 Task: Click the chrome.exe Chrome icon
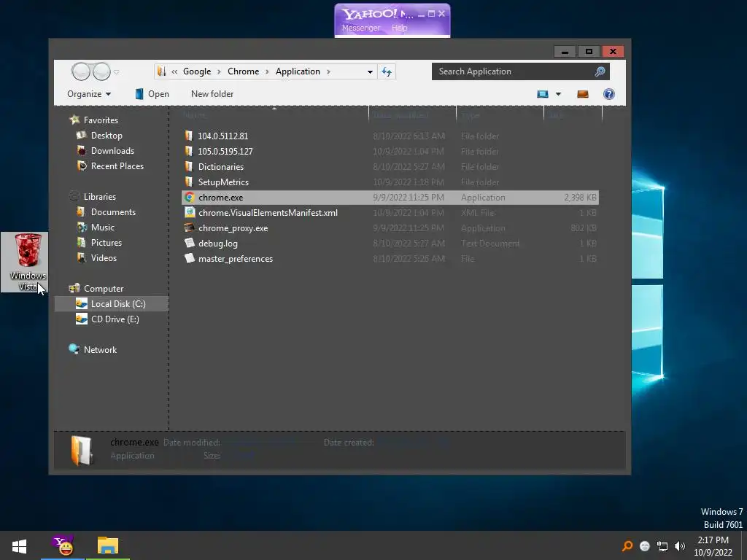click(190, 197)
